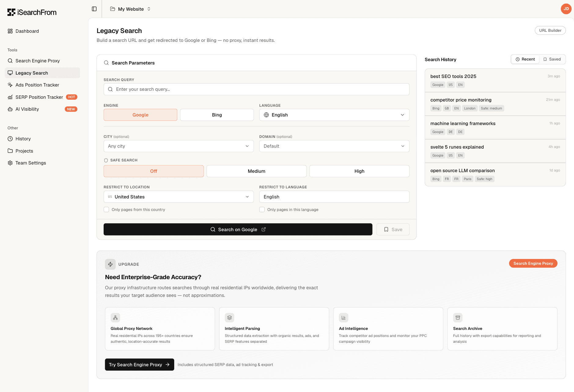
Task: Open competitor price monitoring history entry
Action: 495,104
